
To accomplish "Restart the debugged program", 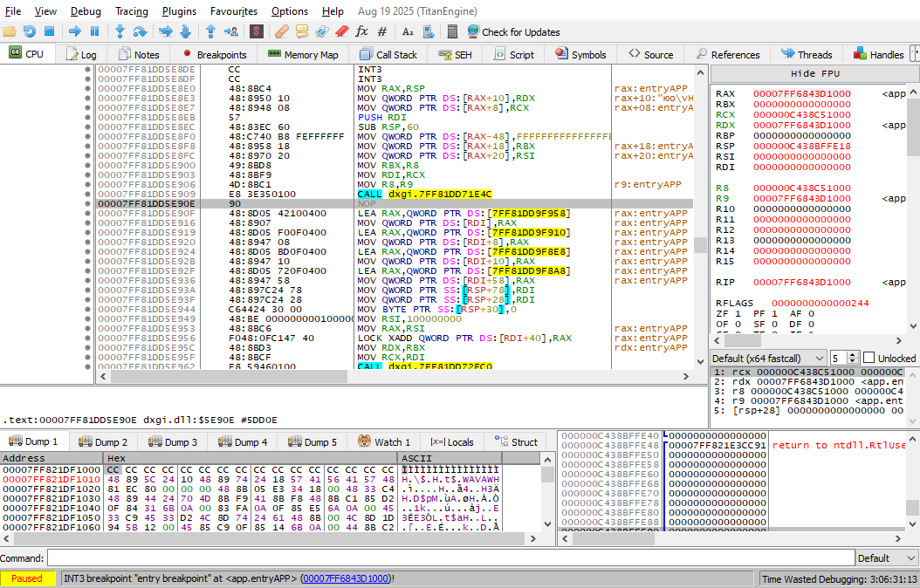I will (x=30, y=31).
